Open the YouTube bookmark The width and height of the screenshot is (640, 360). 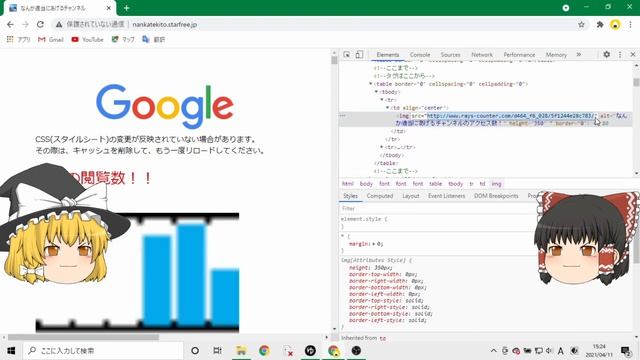pyautogui.click(x=87, y=40)
